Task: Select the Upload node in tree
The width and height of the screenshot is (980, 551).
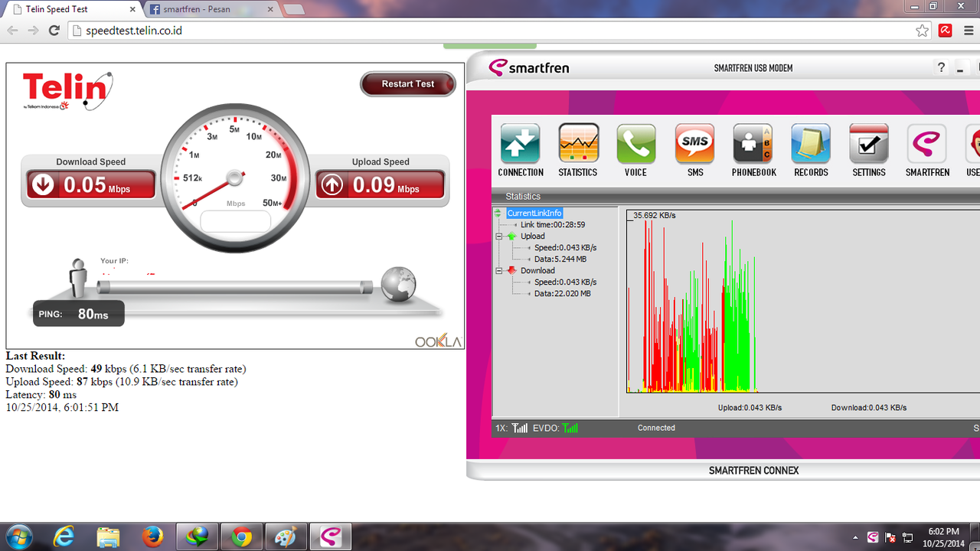Action: [x=533, y=236]
